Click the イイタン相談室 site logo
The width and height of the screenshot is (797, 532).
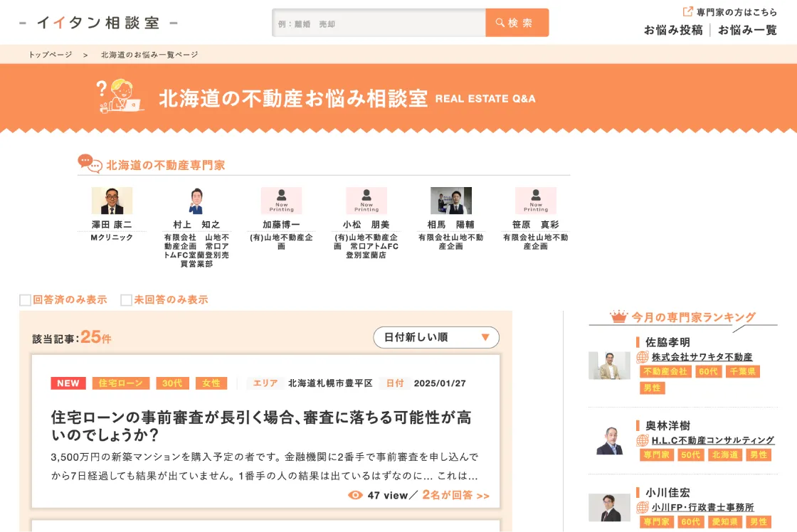(x=98, y=23)
